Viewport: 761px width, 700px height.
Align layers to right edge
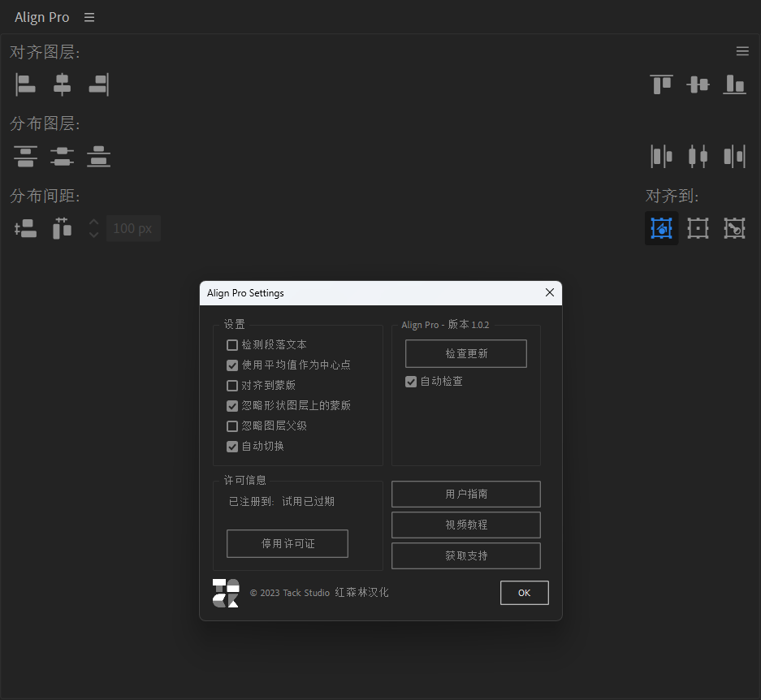pos(98,85)
